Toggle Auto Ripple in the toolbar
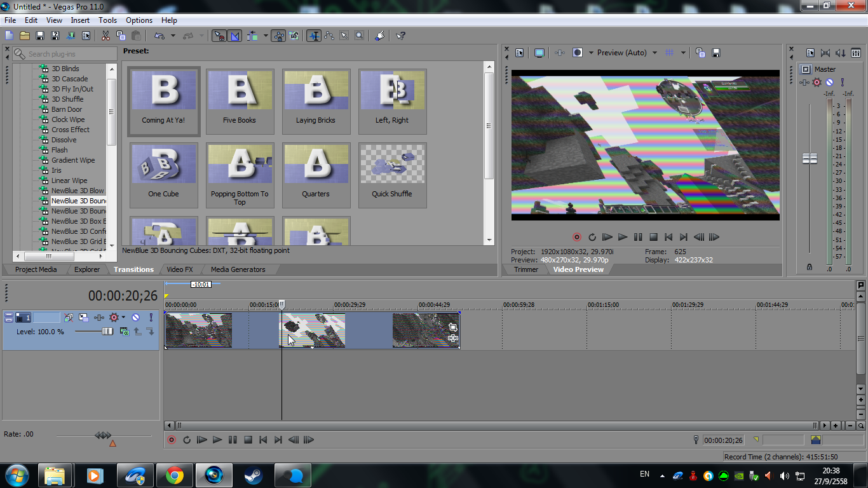The image size is (868, 488). click(252, 36)
